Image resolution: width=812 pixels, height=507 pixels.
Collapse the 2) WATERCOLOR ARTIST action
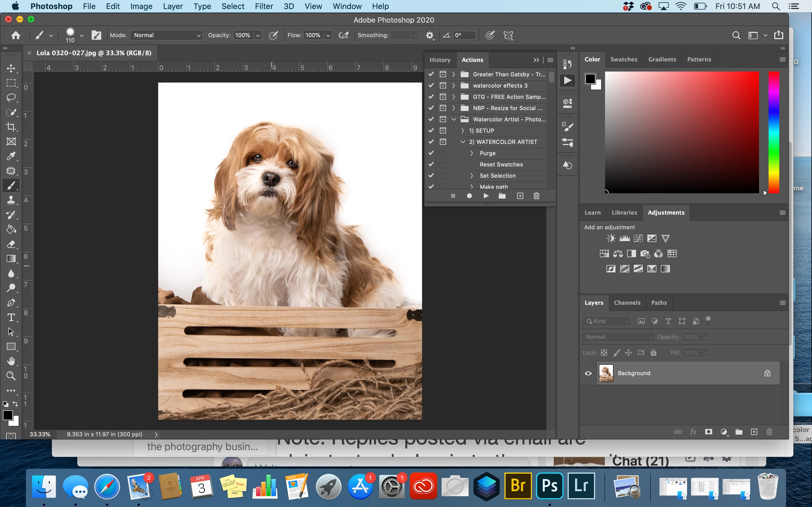coord(463,142)
